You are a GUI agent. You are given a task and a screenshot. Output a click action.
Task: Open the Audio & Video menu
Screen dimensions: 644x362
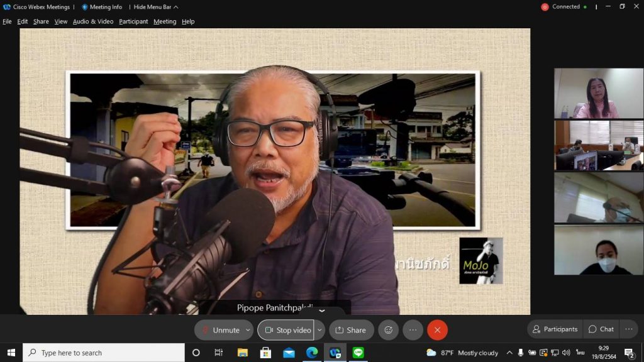93,21
